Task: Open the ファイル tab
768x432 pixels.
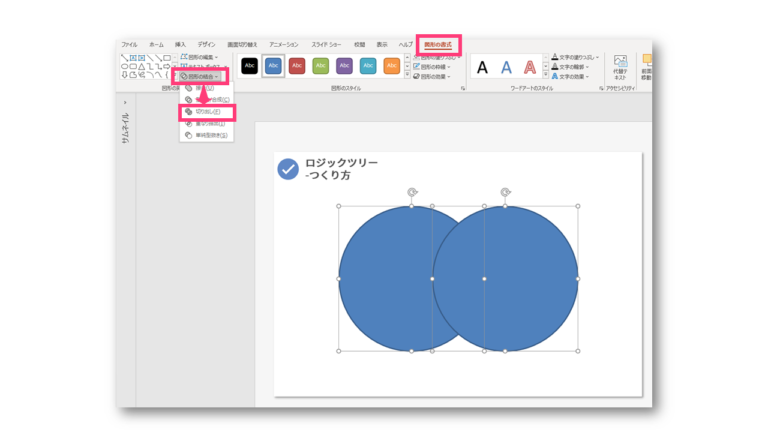Action: pyautogui.click(x=129, y=45)
